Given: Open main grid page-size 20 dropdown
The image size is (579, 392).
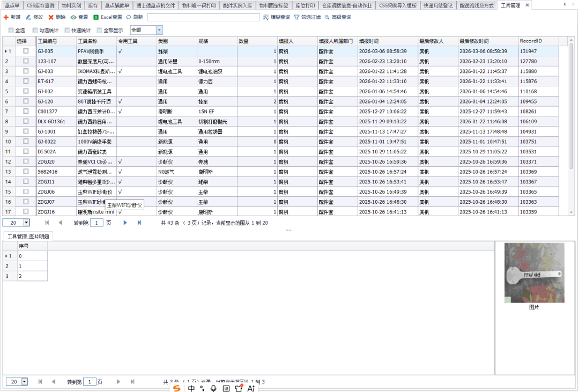Looking at the screenshot, I should (x=27, y=223).
